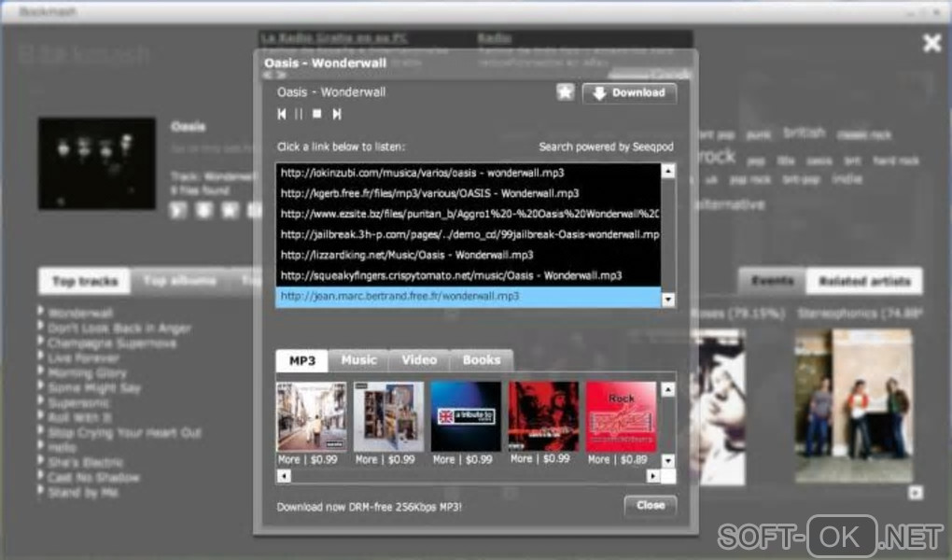Play Cast No Shadow from the track list
The image size is (952, 560).
(93, 478)
